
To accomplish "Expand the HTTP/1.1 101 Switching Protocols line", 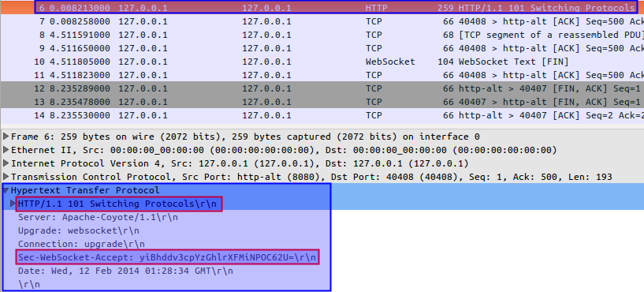I will click(13, 204).
